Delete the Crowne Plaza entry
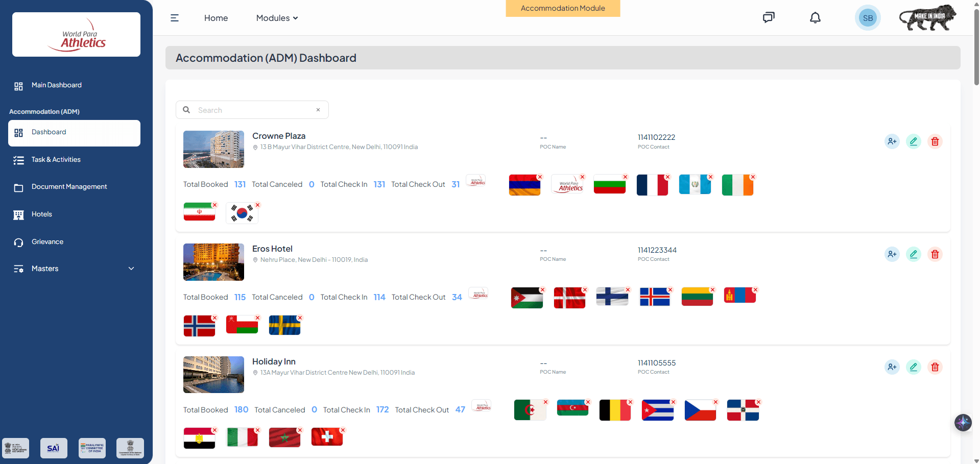Viewport: 980px width, 464px height. click(x=935, y=141)
